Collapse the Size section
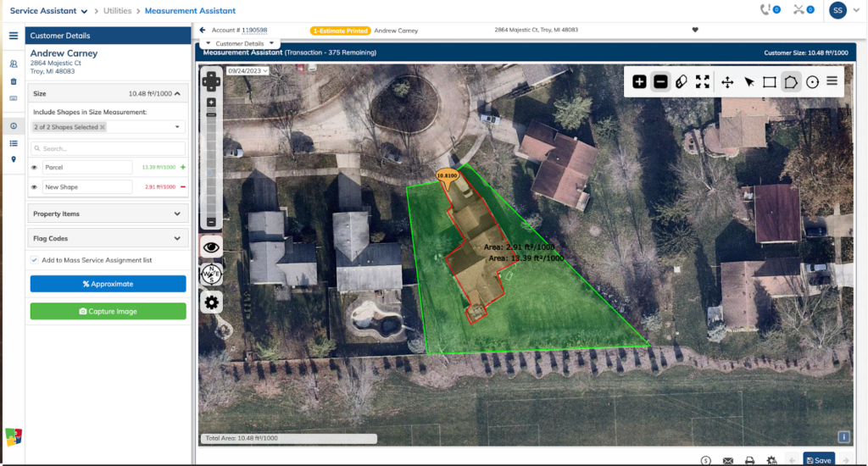This screenshot has height=466, width=868. coord(177,93)
